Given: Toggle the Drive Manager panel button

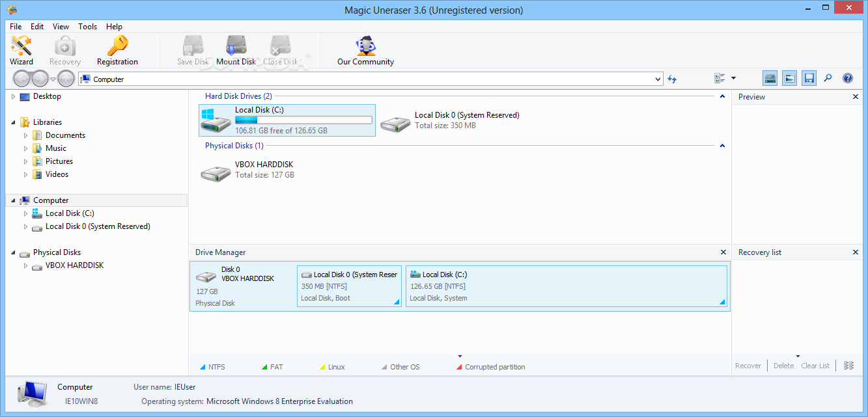Looking at the screenshot, I should point(770,78).
